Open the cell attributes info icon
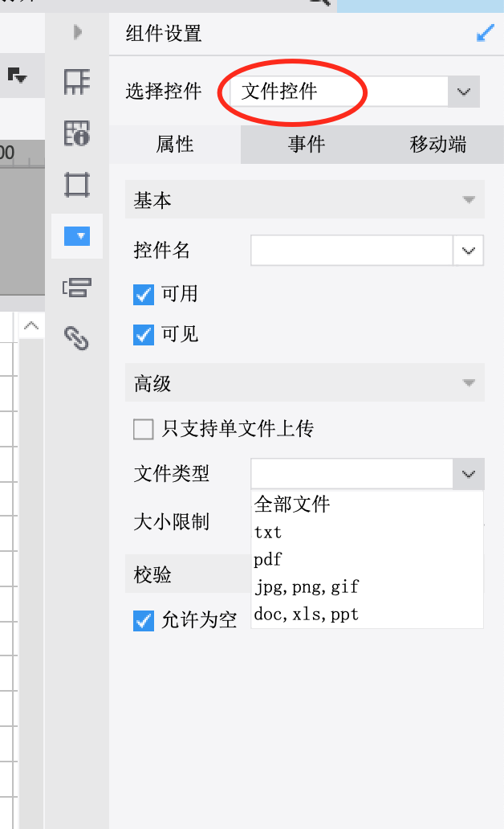The width and height of the screenshot is (504, 829). 77,133
